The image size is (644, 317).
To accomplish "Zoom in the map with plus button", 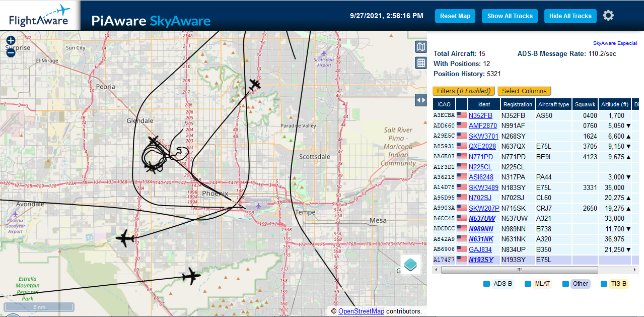I will pos(11,40).
